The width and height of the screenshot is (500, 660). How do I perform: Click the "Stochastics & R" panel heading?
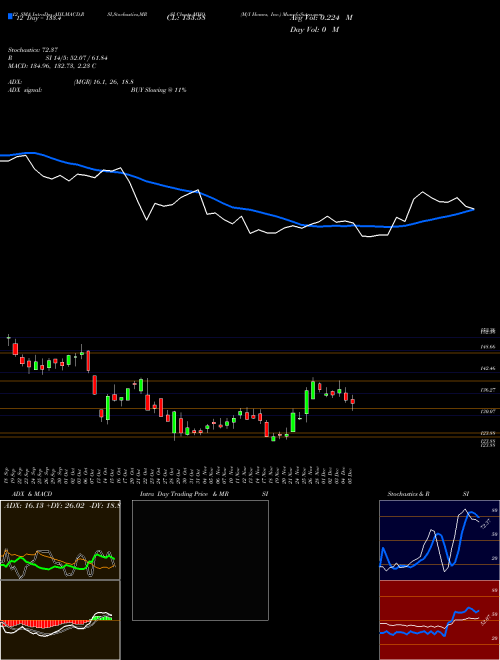coord(410,494)
